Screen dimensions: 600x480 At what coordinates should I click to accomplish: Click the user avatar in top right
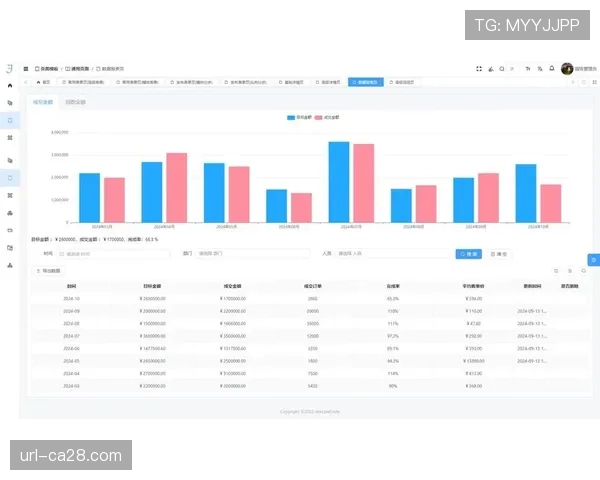point(567,68)
